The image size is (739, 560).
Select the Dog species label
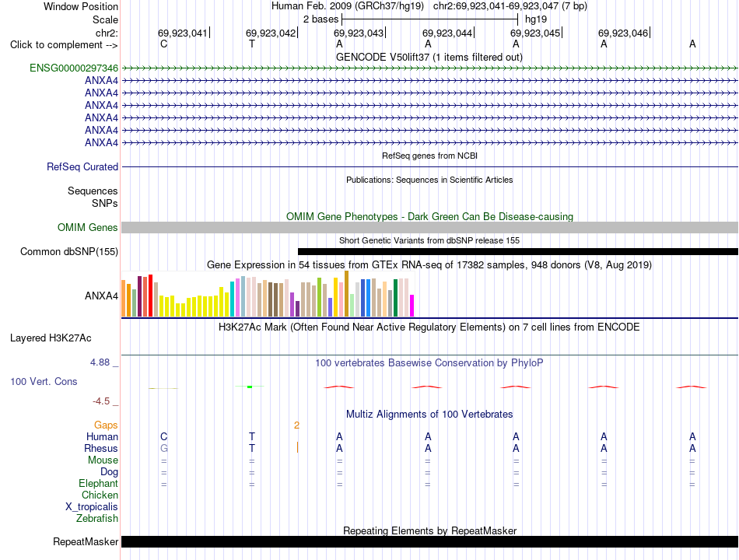click(109, 472)
